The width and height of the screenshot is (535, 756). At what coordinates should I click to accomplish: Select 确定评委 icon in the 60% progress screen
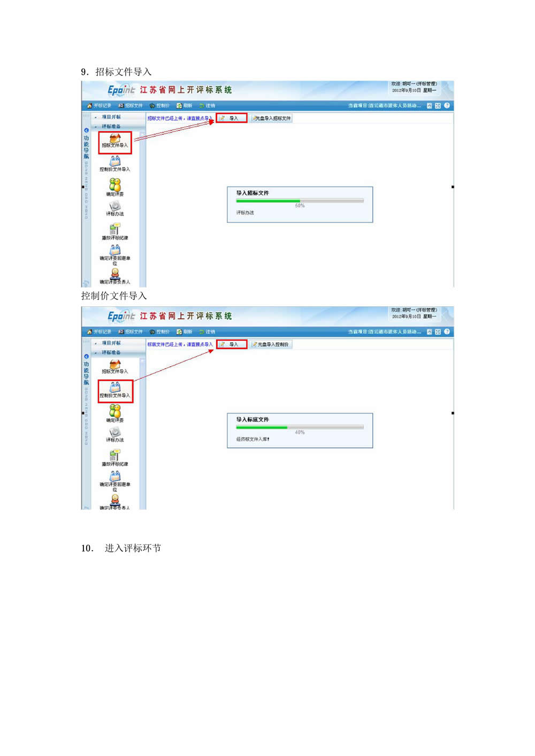[115, 188]
